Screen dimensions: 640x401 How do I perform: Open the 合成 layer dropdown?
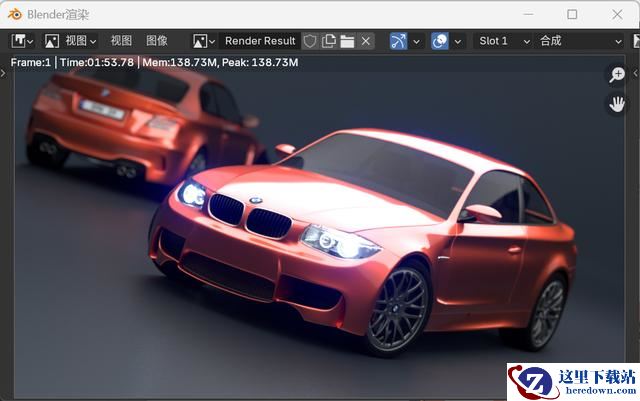point(580,41)
